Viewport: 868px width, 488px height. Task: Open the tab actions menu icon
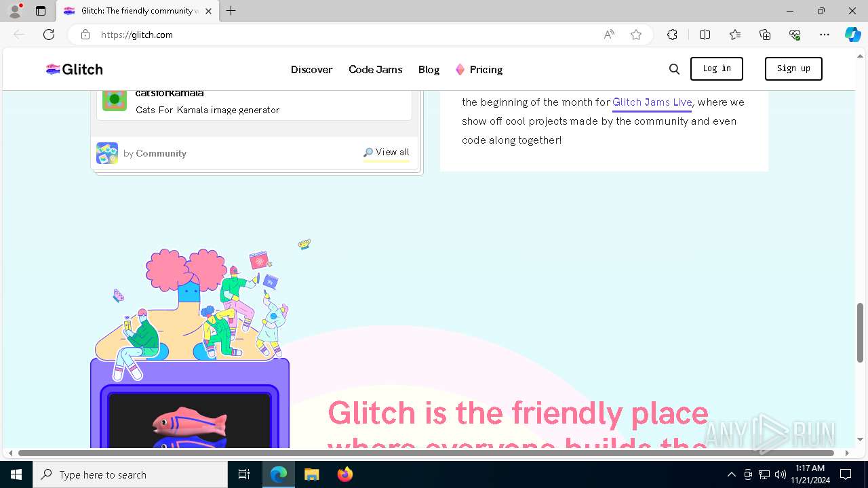[x=41, y=11]
